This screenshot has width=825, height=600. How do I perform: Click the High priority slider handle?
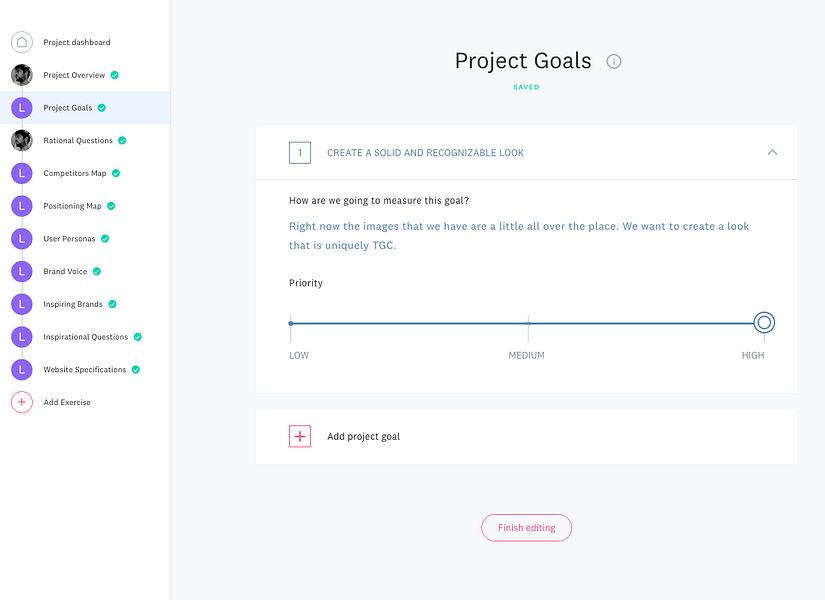(x=764, y=323)
